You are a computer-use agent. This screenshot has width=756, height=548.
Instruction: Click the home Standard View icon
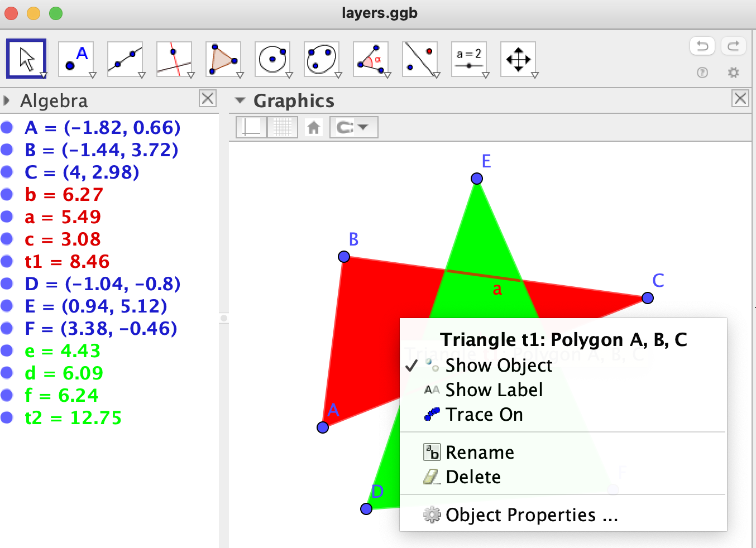click(314, 128)
